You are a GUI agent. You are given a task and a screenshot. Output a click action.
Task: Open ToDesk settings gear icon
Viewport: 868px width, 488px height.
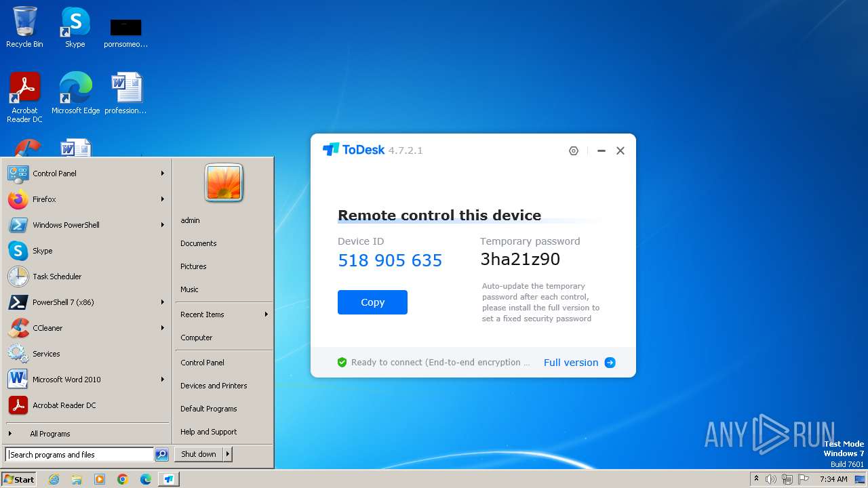point(574,151)
